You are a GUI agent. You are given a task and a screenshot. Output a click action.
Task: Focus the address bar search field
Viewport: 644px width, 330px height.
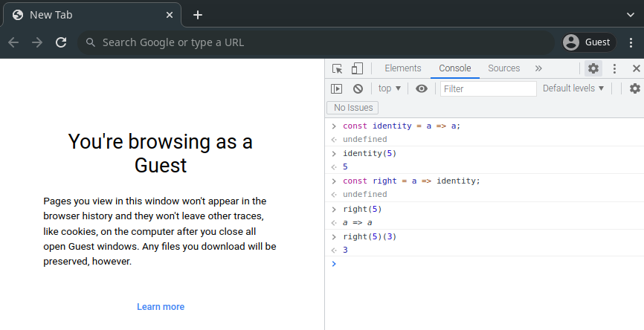[x=316, y=42]
